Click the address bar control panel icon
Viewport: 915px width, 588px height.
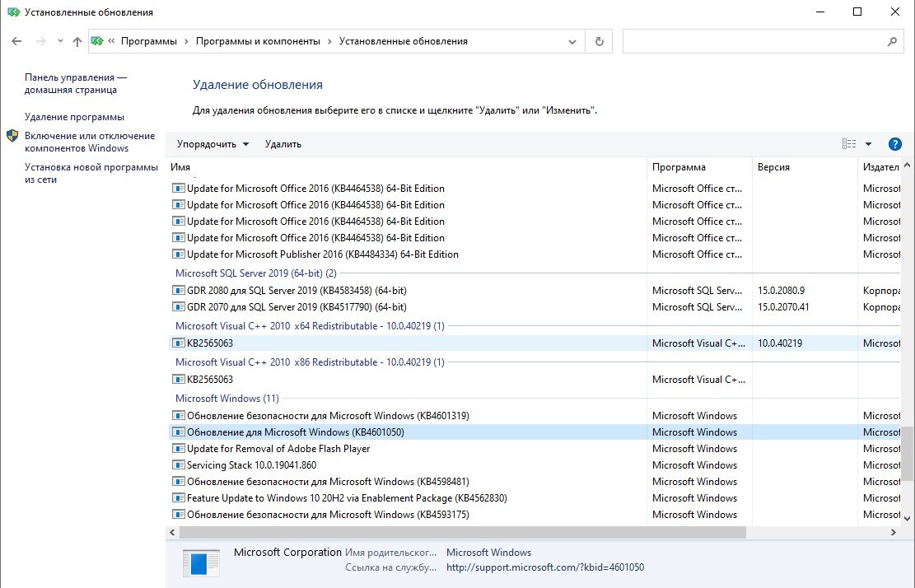(97, 41)
